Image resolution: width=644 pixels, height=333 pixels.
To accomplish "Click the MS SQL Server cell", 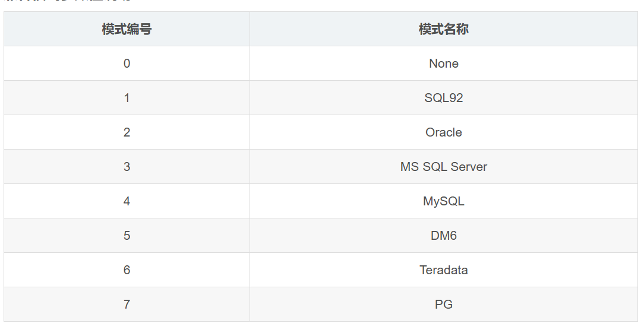I will 444,167.
